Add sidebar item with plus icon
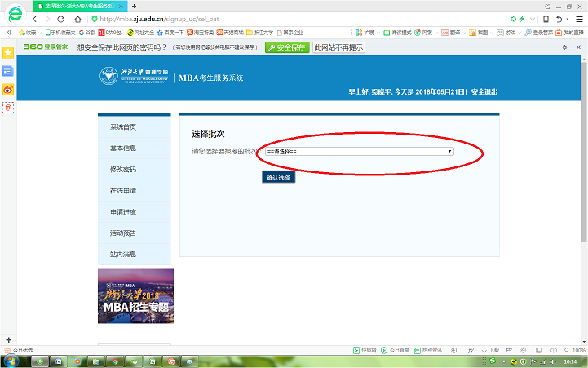This screenshot has width=588, height=368. [x=9, y=340]
